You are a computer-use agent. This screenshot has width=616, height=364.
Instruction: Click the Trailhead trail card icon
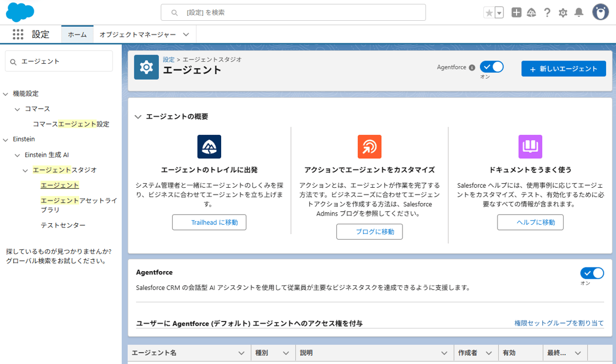(209, 146)
